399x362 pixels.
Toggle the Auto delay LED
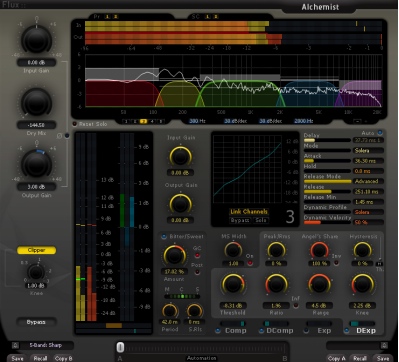click(380, 133)
